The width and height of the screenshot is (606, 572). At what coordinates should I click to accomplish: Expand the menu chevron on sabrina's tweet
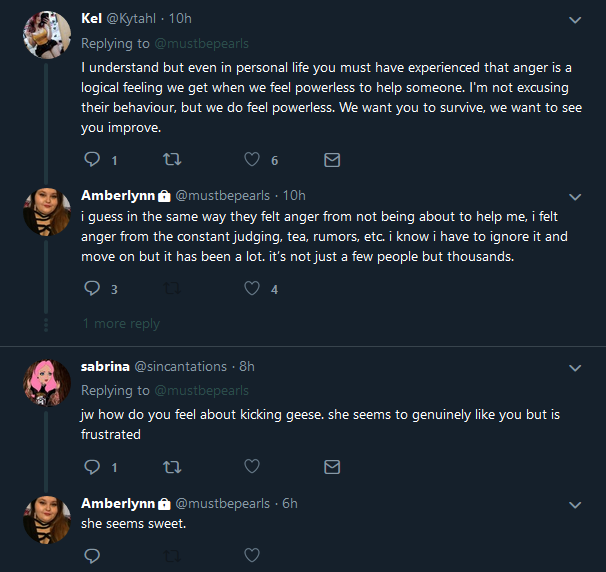tap(575, 368)
